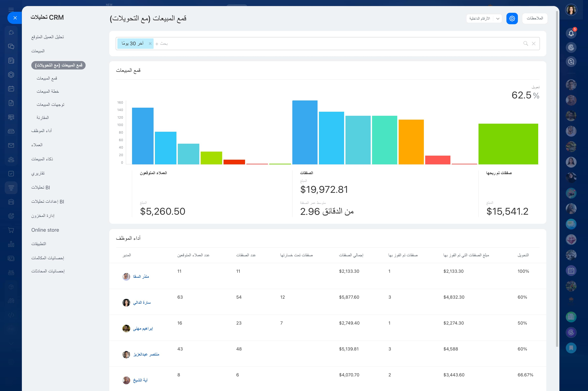588x391 pixels.
Task: Expand the أداء الموظف menu section
Action: [x=41, y=131]
